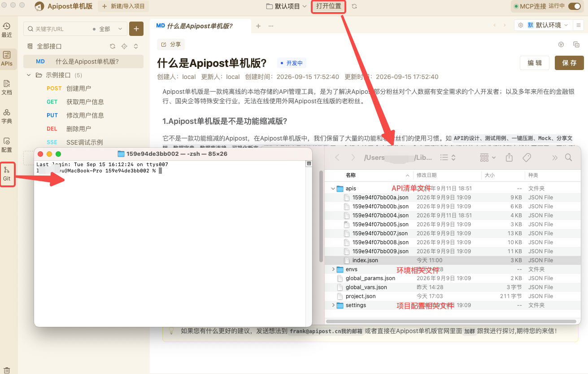Locate current interface target icon
The width and height of the screenshot is (588, 374).
point(124,46)
